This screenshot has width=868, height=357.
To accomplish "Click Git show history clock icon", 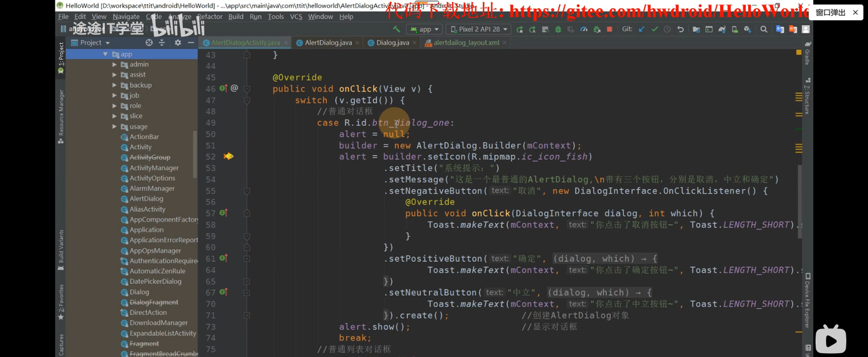I will [667, 29].
